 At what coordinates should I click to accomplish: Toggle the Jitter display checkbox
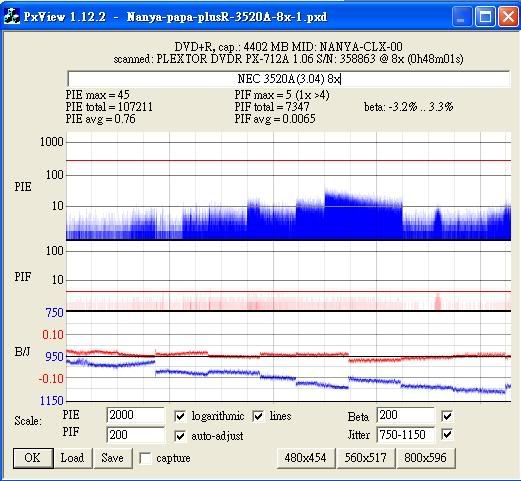447,434
